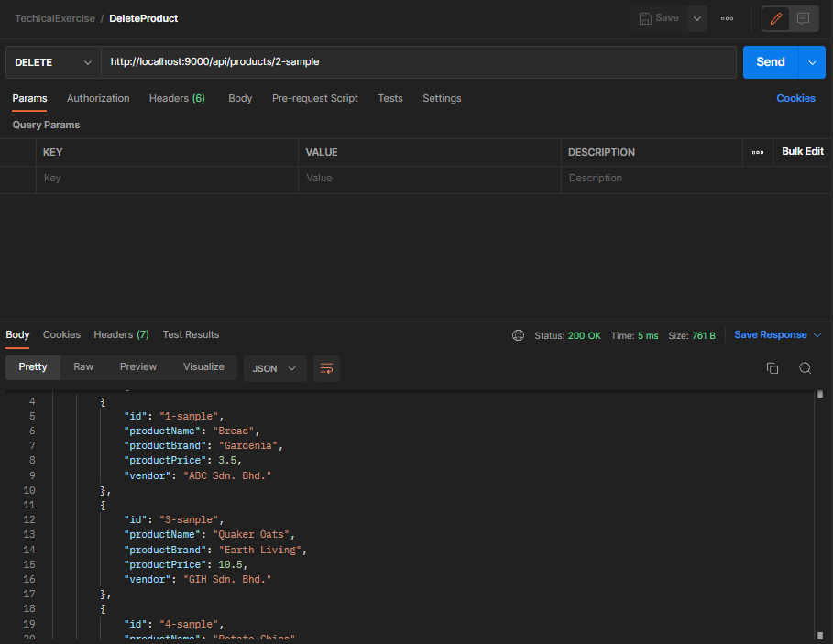The image size is (833, 644).
Task: Open the comments speech-bubble icon
Action: 804,18
